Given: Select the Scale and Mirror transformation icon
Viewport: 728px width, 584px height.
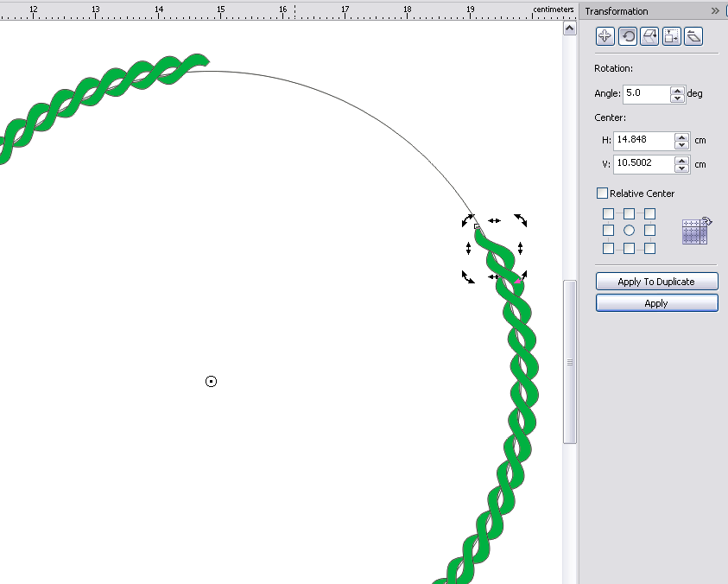Looking at the screenshot, I should (x=649, y=36).
